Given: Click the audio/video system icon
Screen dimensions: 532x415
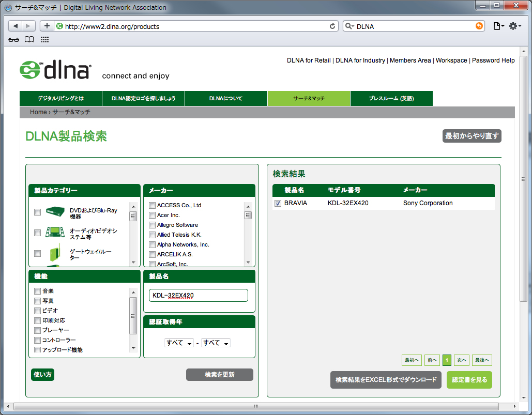Looking at the screenshot, I should [55, 232].
